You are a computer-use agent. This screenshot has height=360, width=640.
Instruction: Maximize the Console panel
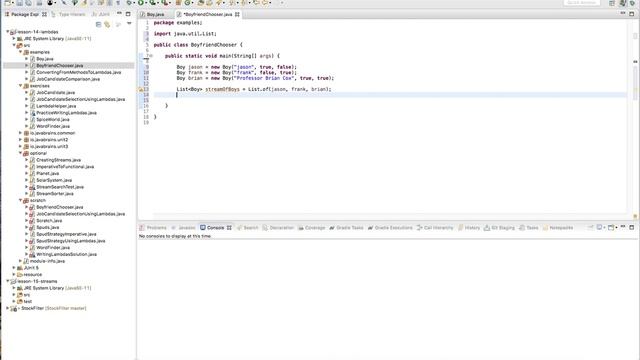[631, 227]
